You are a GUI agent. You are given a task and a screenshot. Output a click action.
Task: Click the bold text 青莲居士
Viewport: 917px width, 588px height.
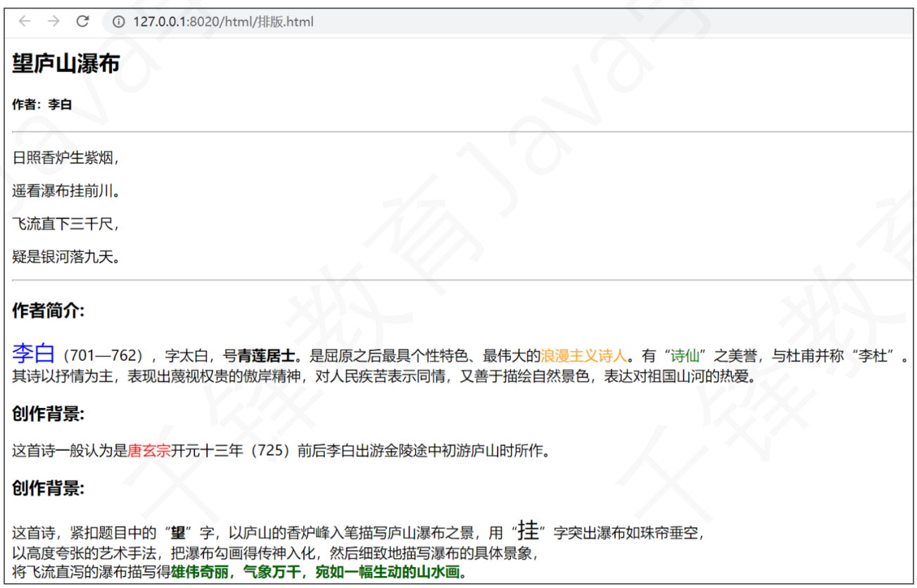pos(266,356)
